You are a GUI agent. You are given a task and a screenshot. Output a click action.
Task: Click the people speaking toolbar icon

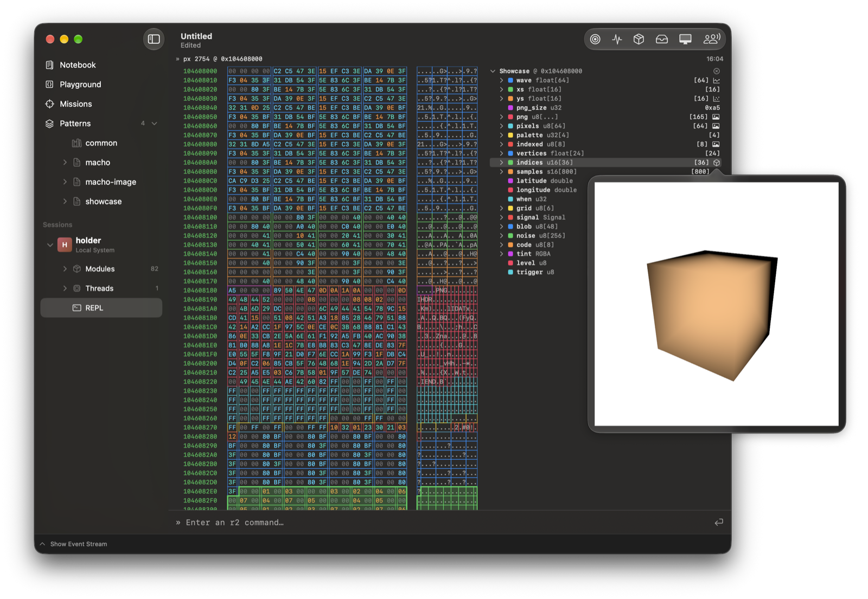[x=711, y=39]
